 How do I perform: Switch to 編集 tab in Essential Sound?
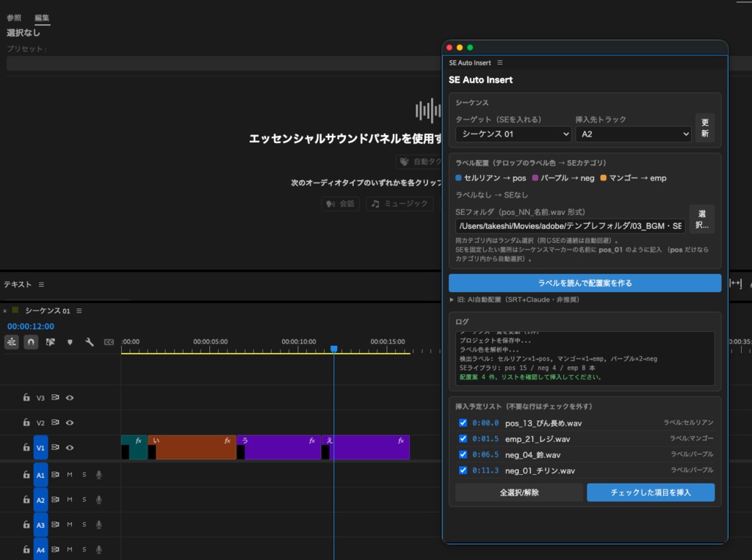pyautogui.click(x=42, y=18)
